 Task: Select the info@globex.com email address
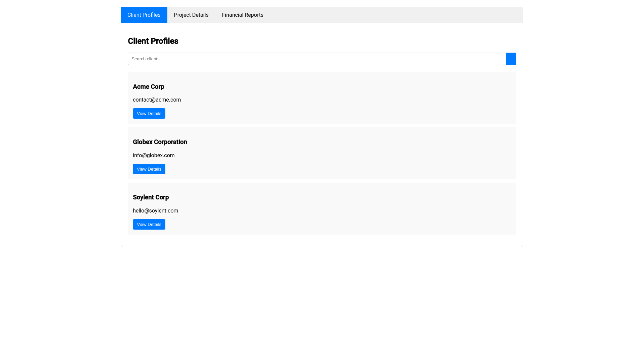click(154, 155)
